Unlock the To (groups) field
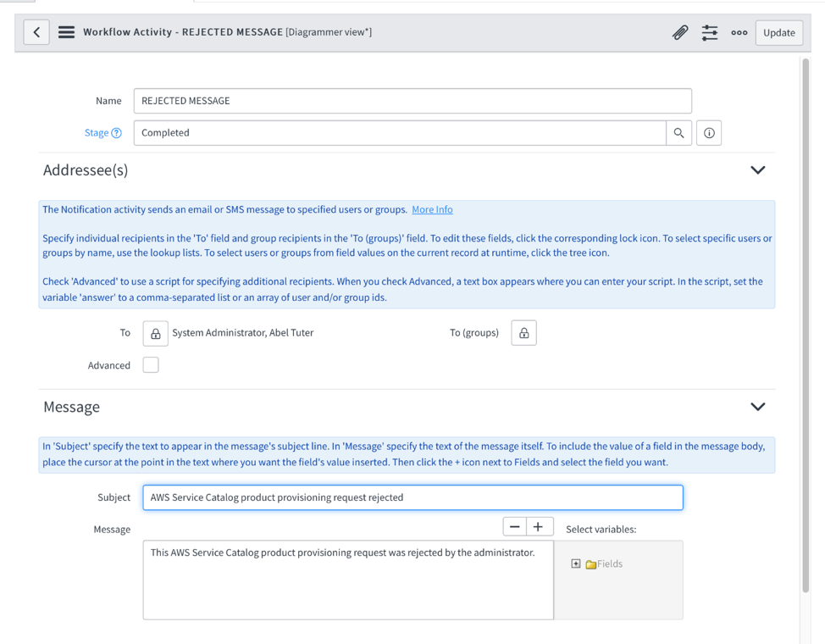The height and width of the screenshot is (644, 825). pyautogui.click(x=523, y=333)
